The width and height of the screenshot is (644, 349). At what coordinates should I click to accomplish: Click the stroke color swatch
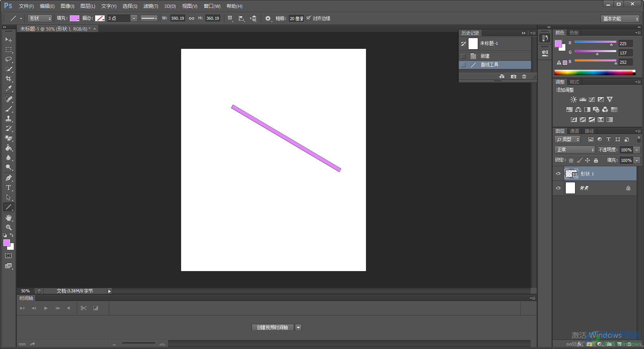(100, 18)
